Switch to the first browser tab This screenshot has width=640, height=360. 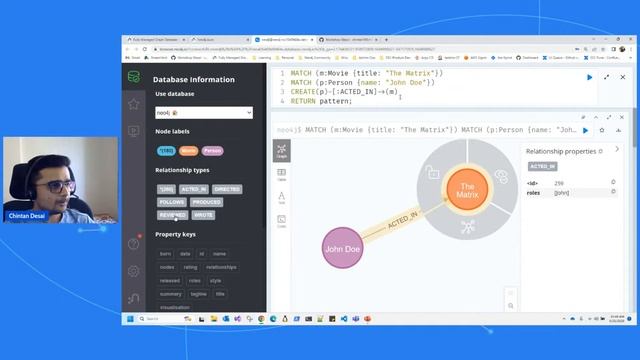[x=155, y=40]
